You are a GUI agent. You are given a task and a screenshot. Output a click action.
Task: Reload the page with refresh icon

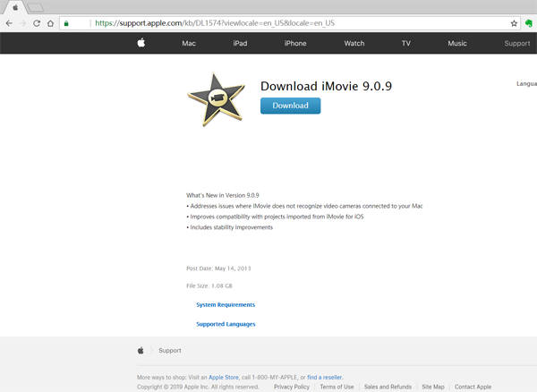click(x=37, y=23)
